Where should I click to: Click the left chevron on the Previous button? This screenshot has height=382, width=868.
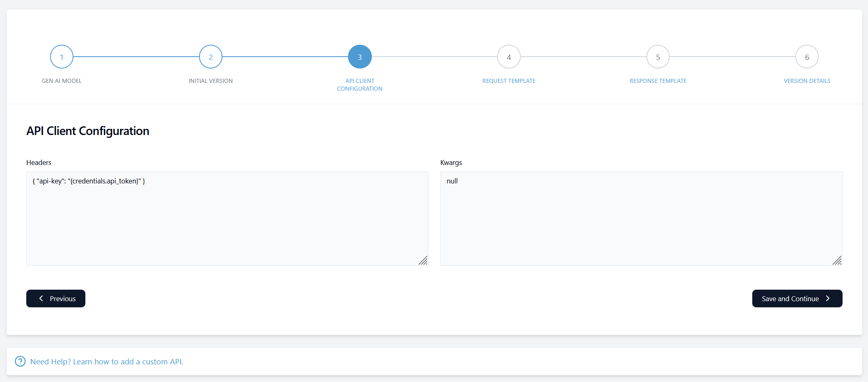41,298
